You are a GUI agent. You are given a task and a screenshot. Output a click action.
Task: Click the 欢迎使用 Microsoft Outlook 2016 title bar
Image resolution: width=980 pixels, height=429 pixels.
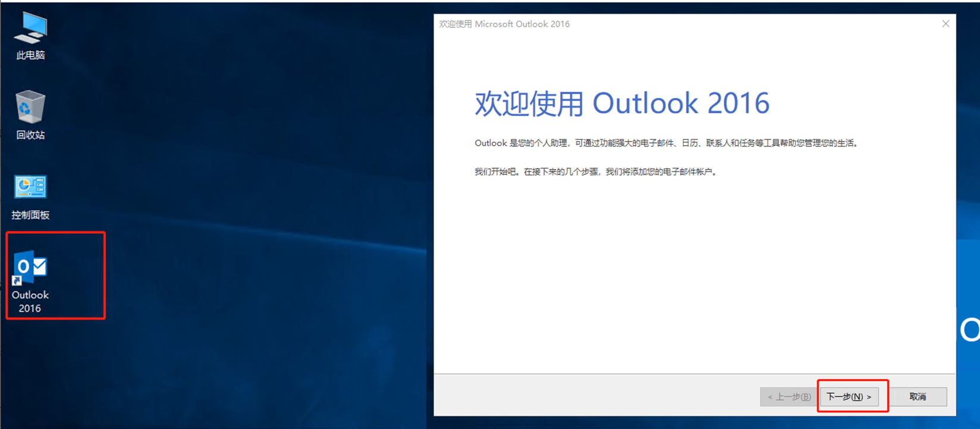[x=504, y=24]
